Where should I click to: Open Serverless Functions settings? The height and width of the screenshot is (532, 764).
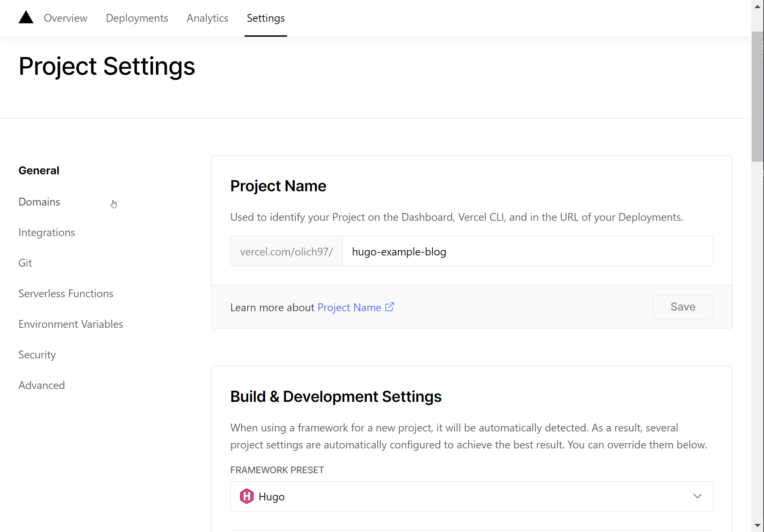pyautogui.click(x=66, y=294)
